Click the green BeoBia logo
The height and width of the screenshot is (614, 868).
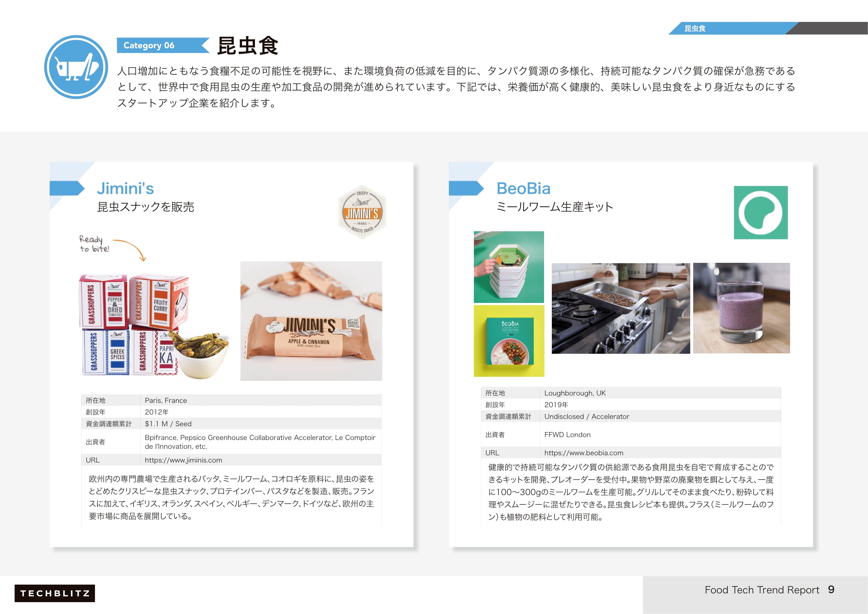click(x=760, y=212)
